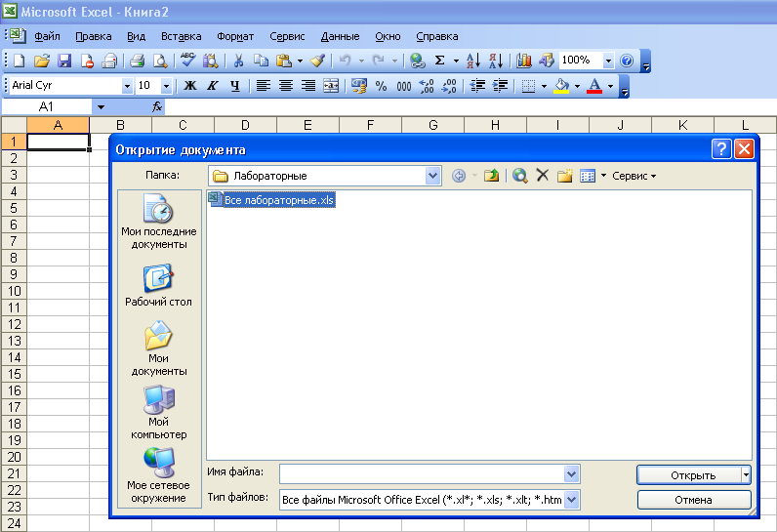The height and width of the screenshot is (532, 777).
Task: Toggle underline with the Ч button
Action: (235, 86)
